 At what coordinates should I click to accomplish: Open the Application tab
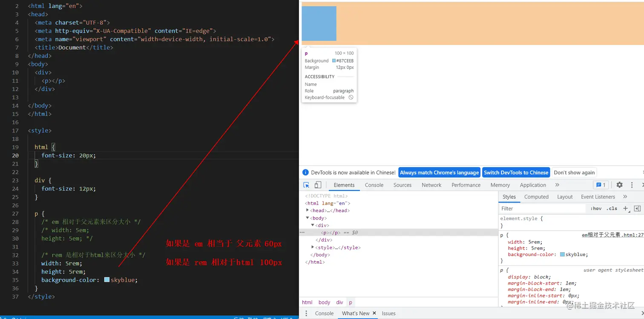533,185
